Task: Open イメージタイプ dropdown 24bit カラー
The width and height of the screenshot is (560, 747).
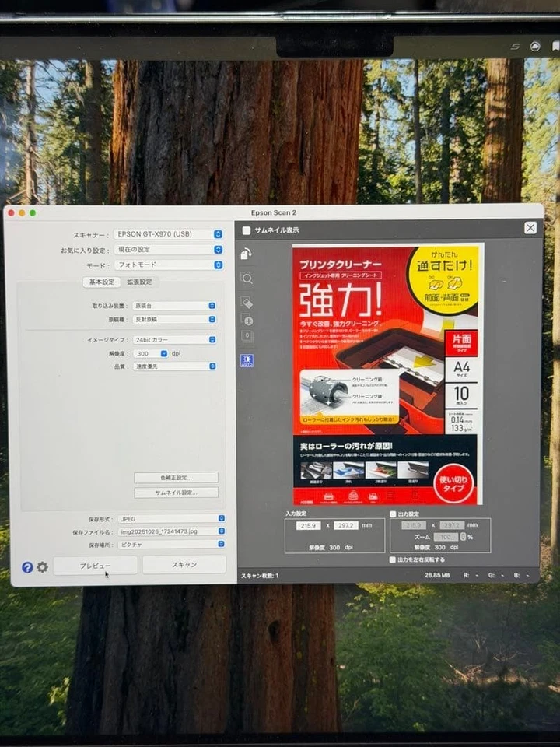Action: (174, 340)
